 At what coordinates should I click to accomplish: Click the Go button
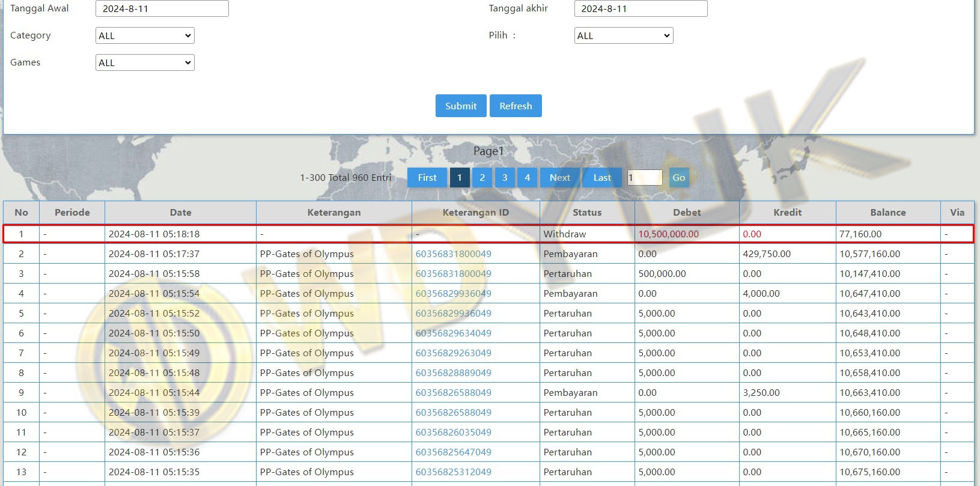(679, 177)
